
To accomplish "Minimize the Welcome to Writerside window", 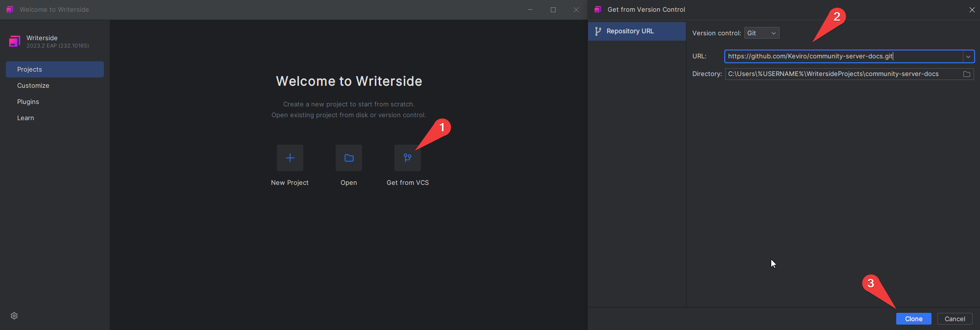I will (x=530, y=10).
